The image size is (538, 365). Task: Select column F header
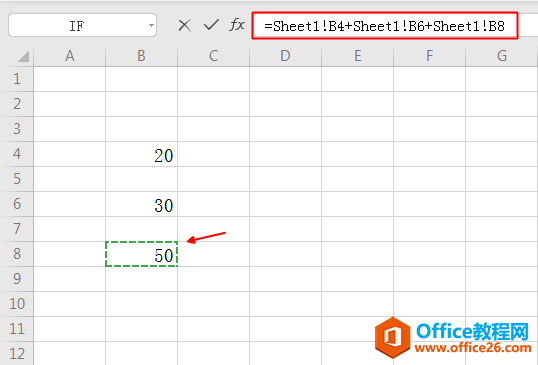click(x=430, y=56)
